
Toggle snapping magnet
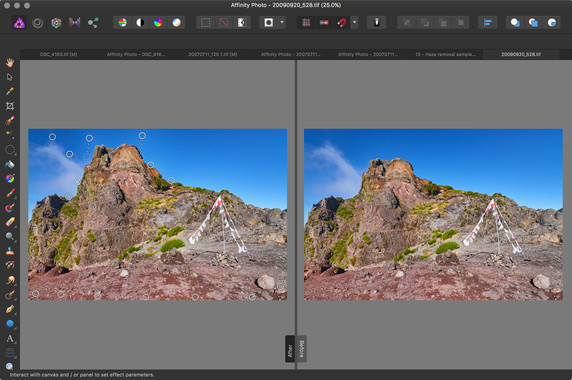(x=342, y=23)
